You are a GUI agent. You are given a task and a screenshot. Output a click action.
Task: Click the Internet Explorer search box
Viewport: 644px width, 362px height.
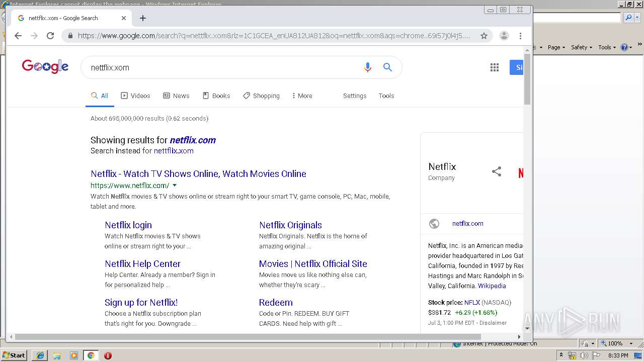point(577,18)
